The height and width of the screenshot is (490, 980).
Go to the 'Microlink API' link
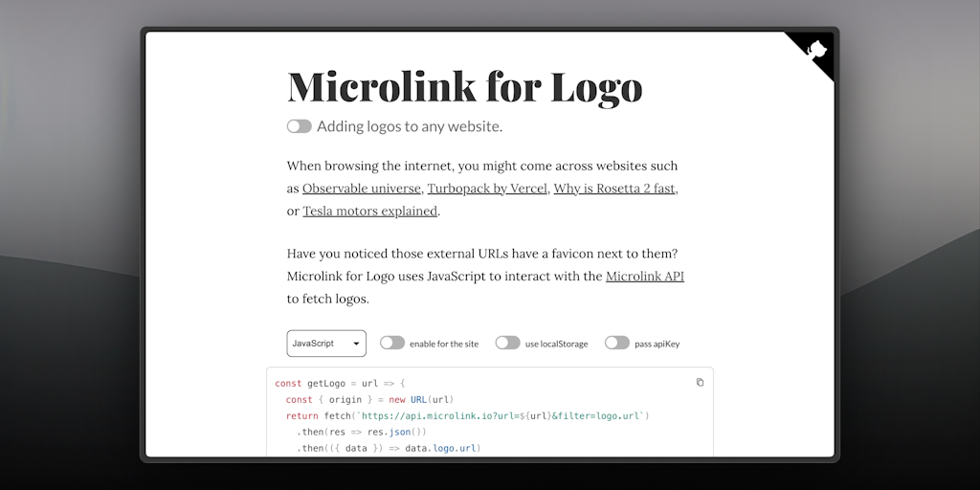point(645,277)
